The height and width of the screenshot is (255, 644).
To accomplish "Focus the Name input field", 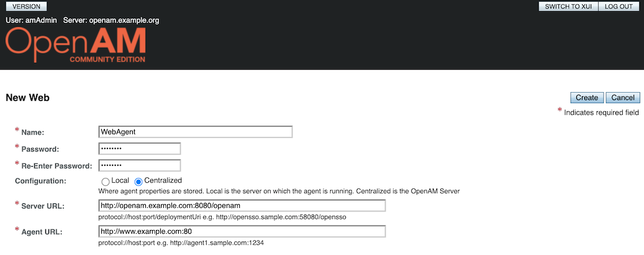I will tap(196, 132).
